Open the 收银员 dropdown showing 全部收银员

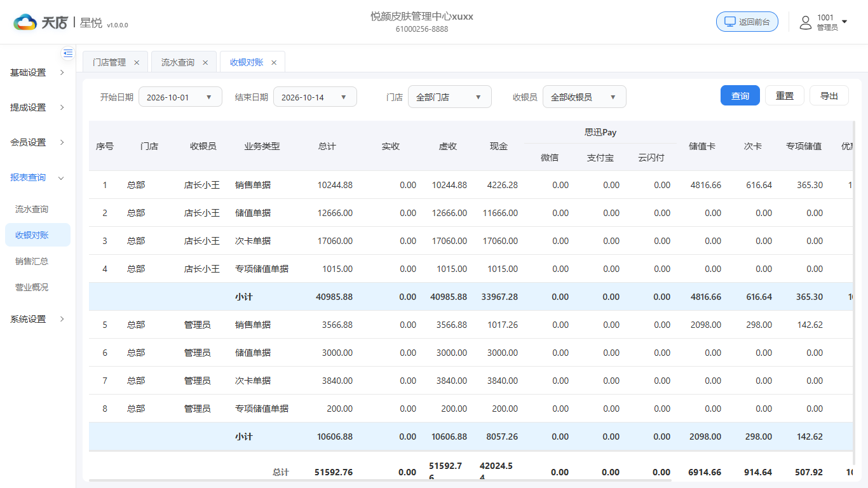pos(585,97)
